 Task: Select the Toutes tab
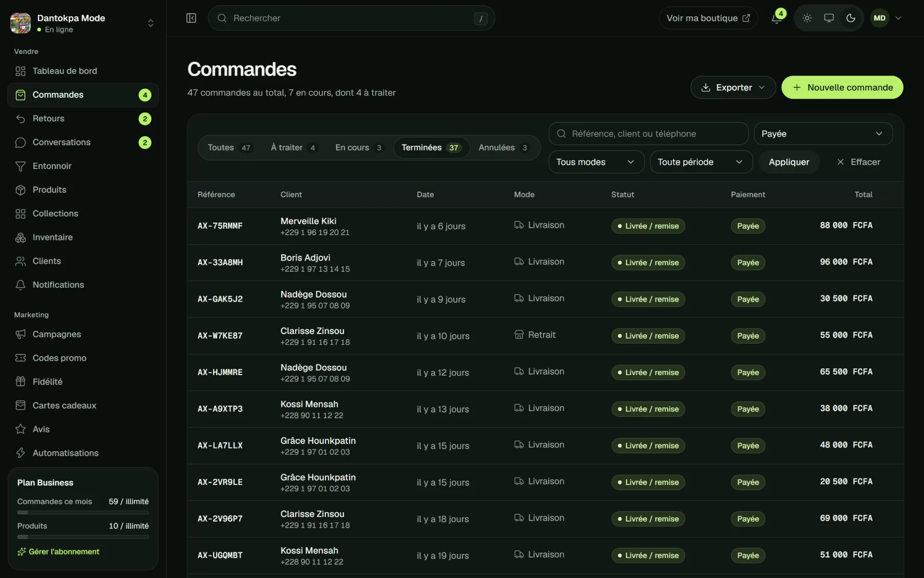229,147
